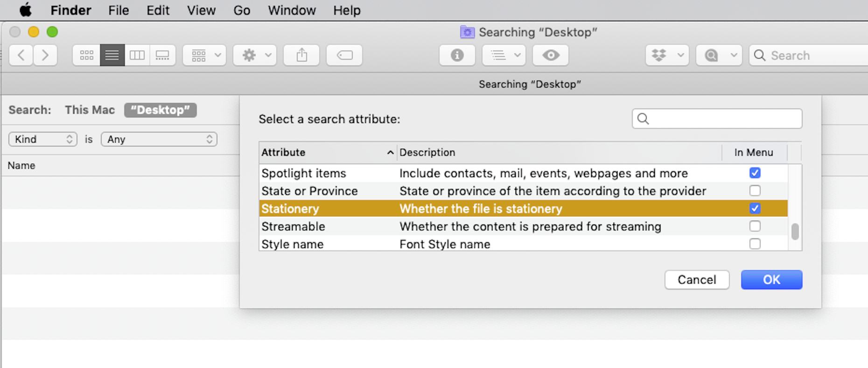
Task: Cancel the search attribute dialog
Action: (697, 280)
